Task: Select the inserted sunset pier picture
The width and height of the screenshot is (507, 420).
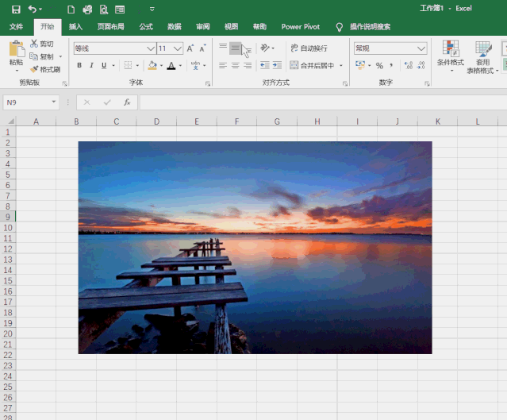Action: point(255,247)
